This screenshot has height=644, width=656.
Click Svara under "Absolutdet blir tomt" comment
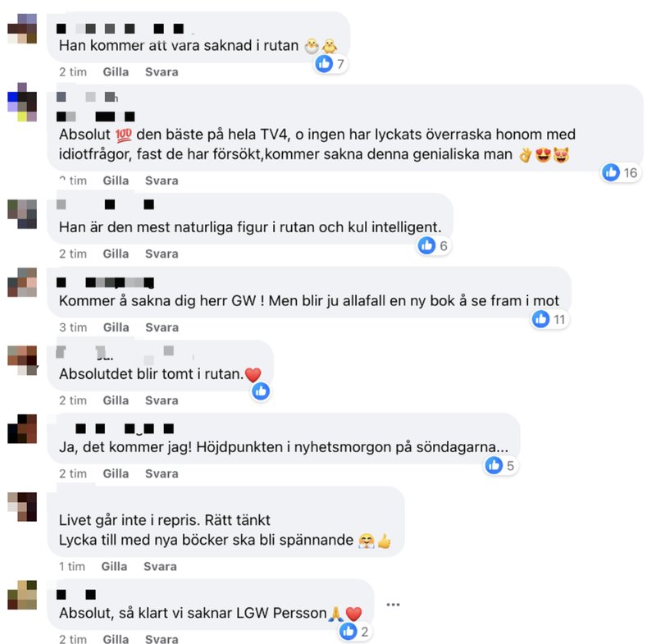click(x=162, y=401)
